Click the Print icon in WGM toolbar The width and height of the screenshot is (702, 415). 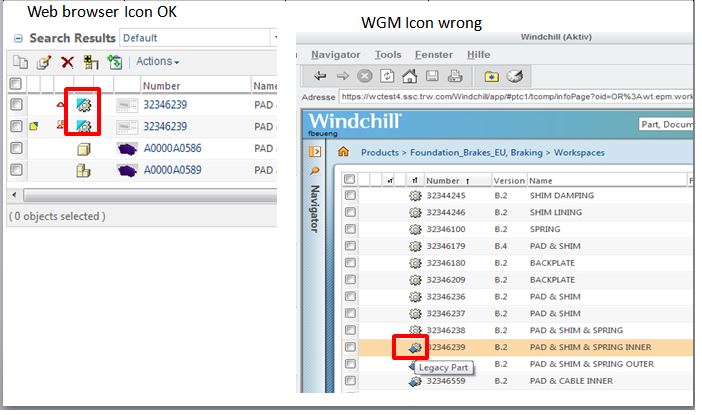point(455,76)
